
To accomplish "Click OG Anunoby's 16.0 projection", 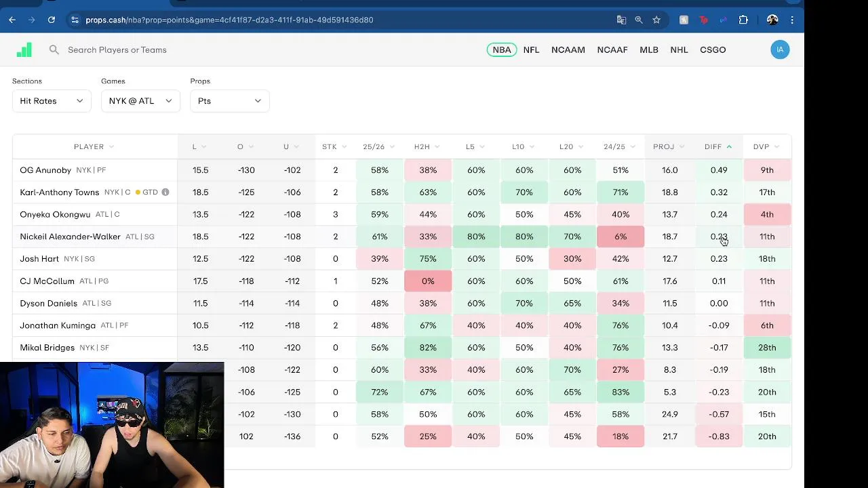I will 669,170.
